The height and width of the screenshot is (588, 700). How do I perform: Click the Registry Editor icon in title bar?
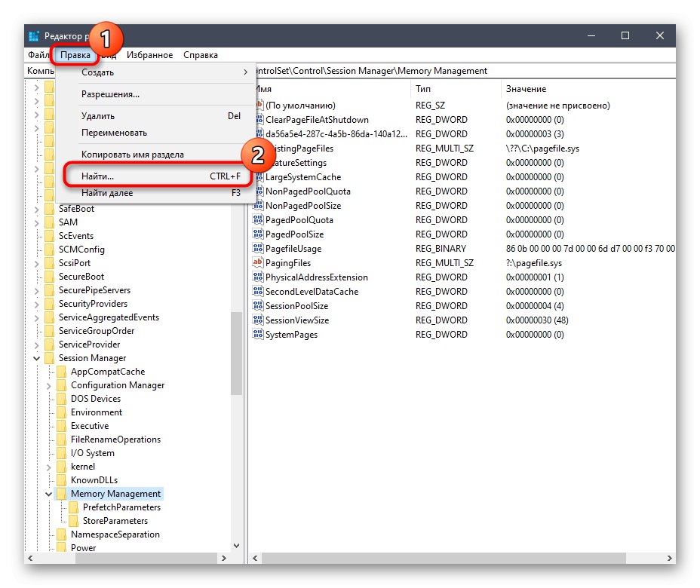point(33,35)
